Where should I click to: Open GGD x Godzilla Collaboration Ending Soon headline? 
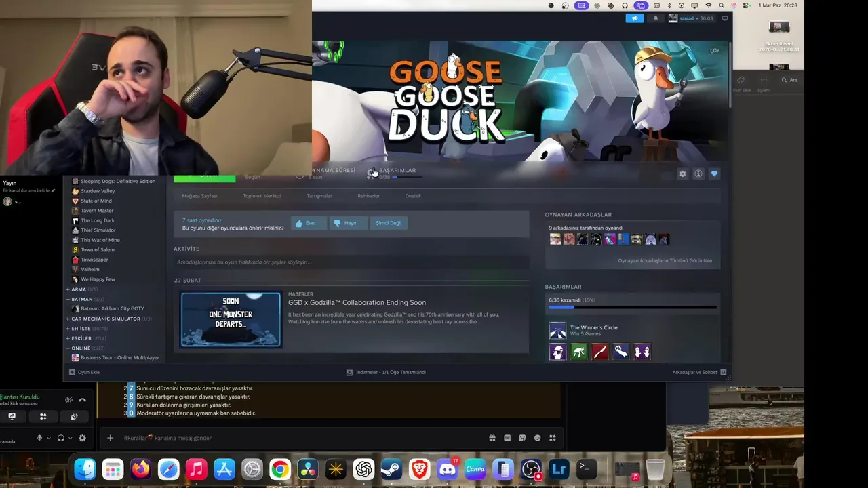pyautogui.click(x=357, y=302)
